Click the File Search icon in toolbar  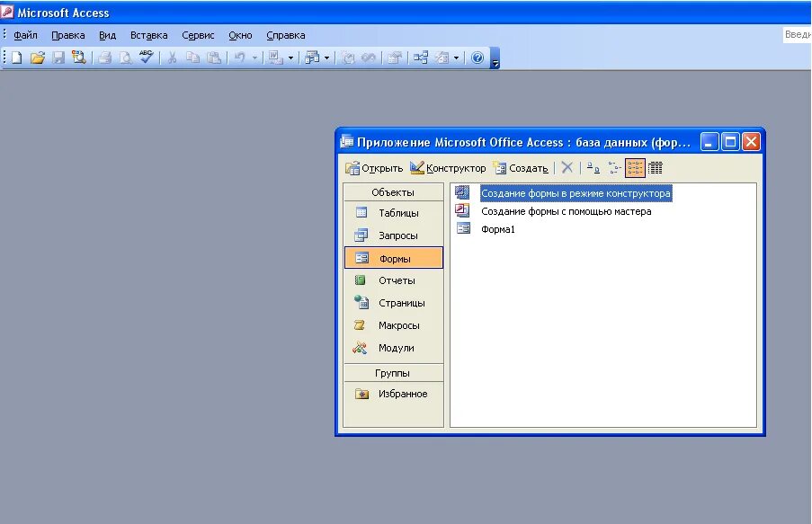pyautogui.click(x=79, y=58)
